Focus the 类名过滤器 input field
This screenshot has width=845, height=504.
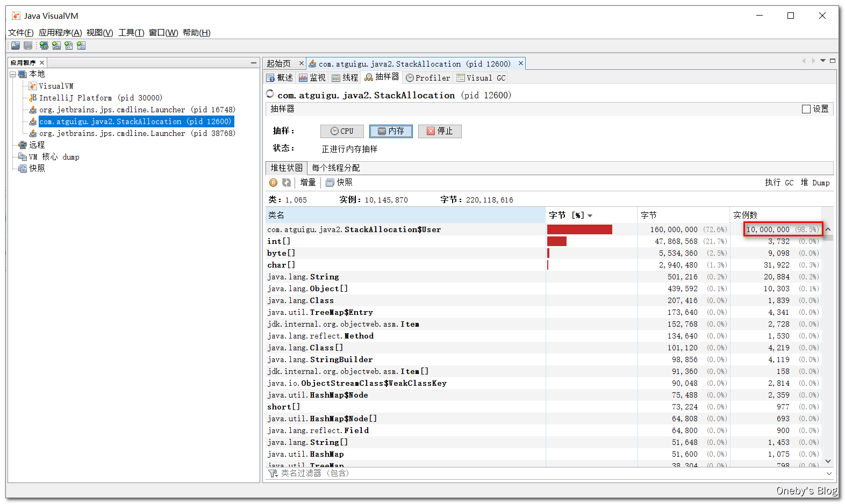(x=552, y=473)
